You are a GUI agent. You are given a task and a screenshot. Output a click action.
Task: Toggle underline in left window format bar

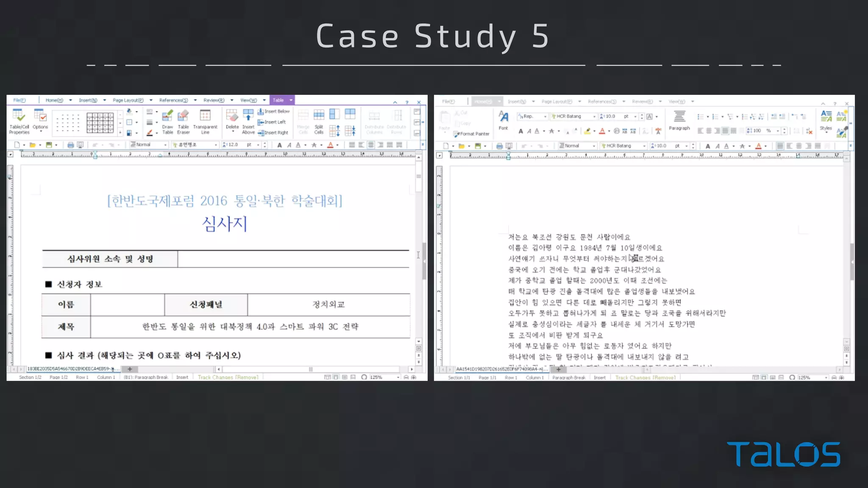click(298, 145)
